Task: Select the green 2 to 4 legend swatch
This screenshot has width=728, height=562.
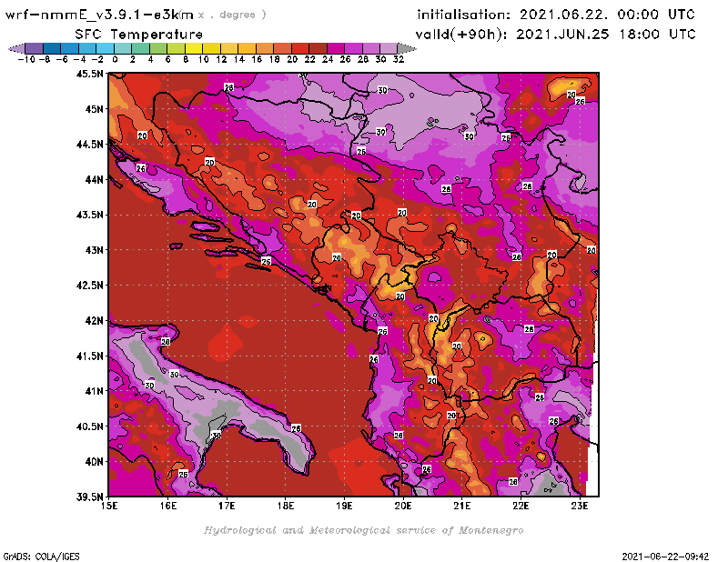Action: tap(141, 48)
